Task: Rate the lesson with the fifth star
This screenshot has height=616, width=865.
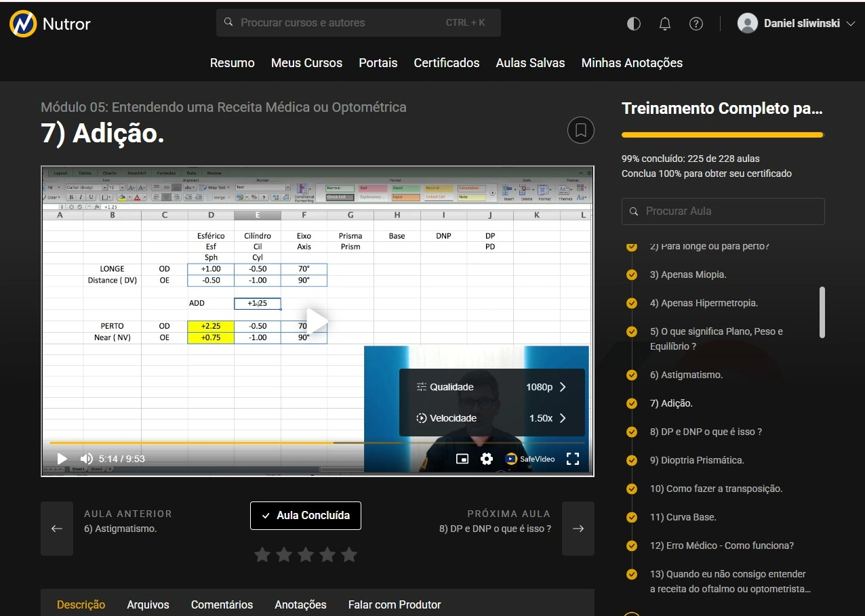Action: click(x=349, y=555)
